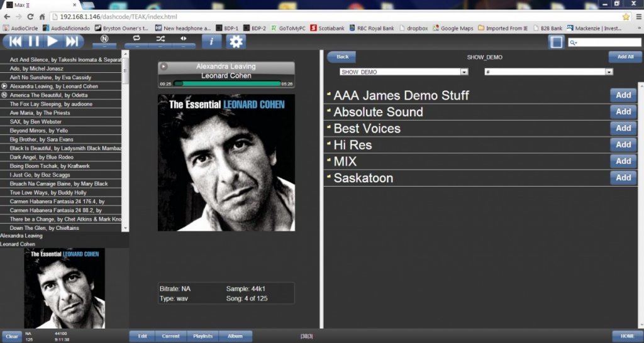Open the Scotiabank bookmark
Screen dimensions: 644x343
[x=327, y=28]
